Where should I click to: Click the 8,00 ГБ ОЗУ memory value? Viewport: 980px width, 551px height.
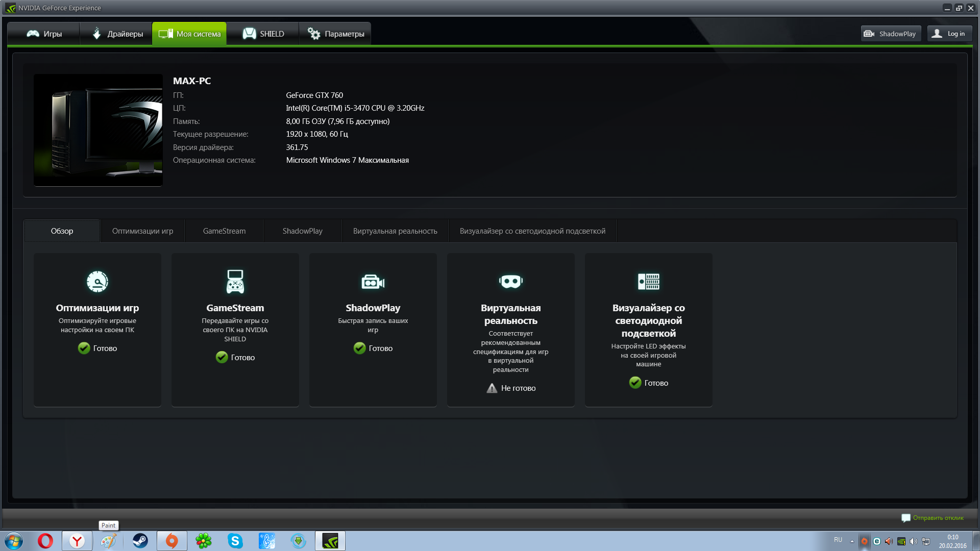tap(338, 121)
